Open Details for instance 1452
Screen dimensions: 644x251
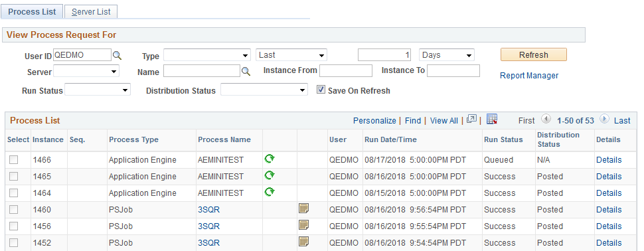pyautogui.click(x=609, y=243)
